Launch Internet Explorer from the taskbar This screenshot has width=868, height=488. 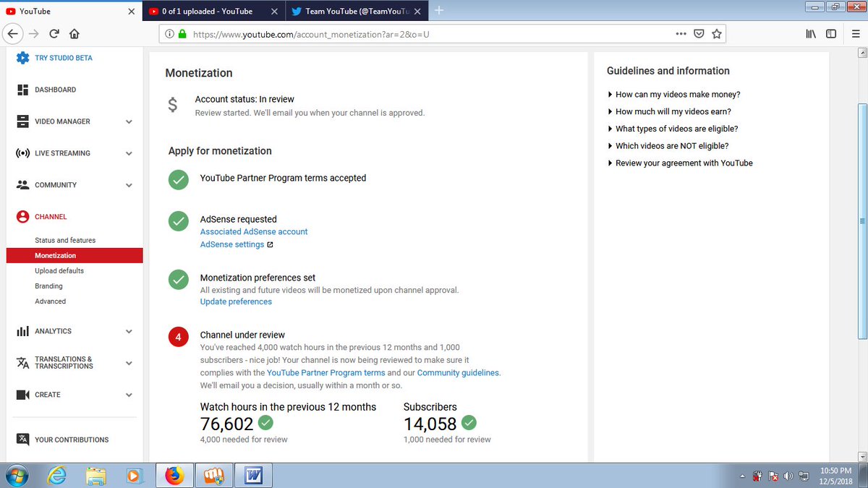point(57,476)
